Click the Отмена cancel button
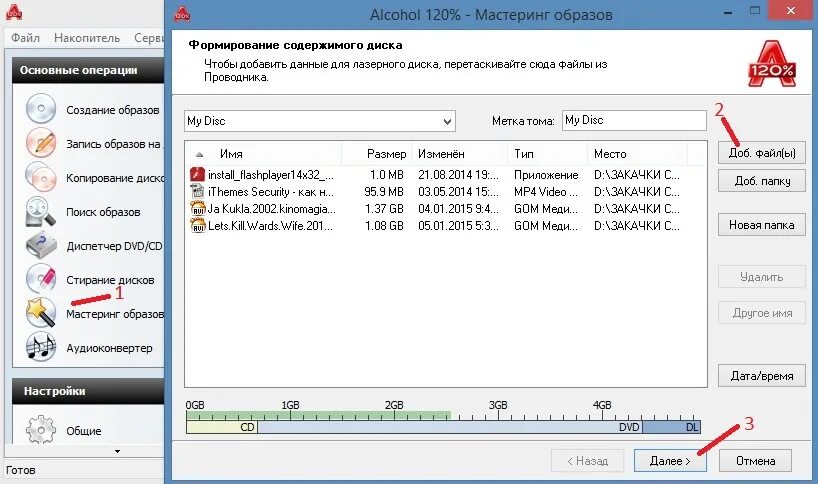818x484 pixels. click(755, 461)
